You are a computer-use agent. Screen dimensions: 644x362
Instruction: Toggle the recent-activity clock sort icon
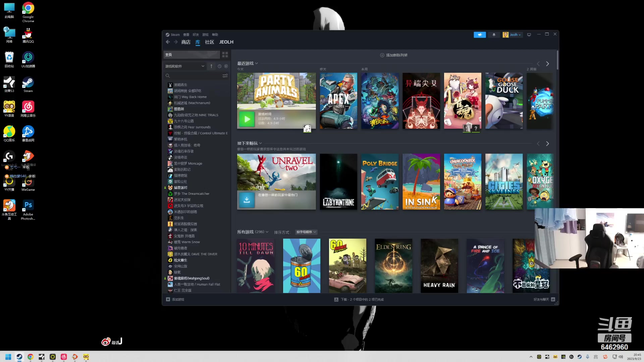pyautogui.click(x=219, y=66)
